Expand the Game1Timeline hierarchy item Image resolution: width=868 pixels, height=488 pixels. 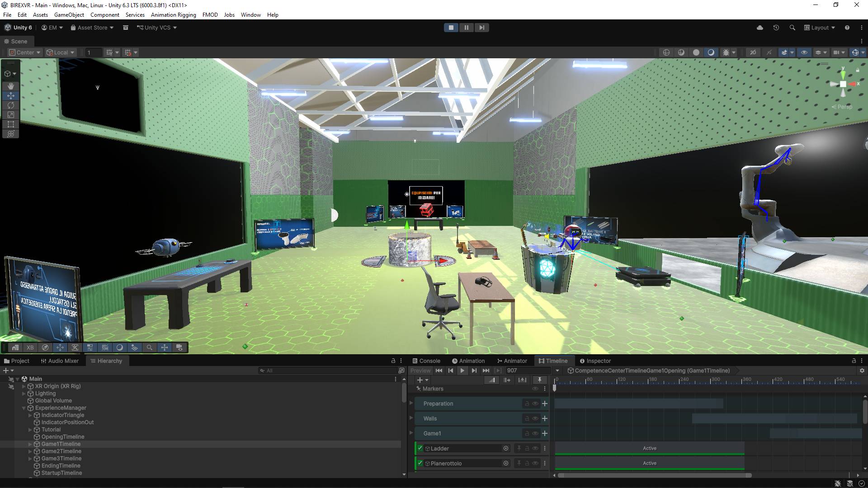(x=30, y=444)
